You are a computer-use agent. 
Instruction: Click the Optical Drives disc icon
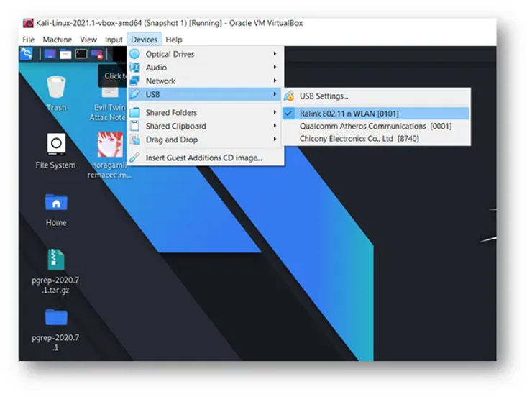[135, 54]
